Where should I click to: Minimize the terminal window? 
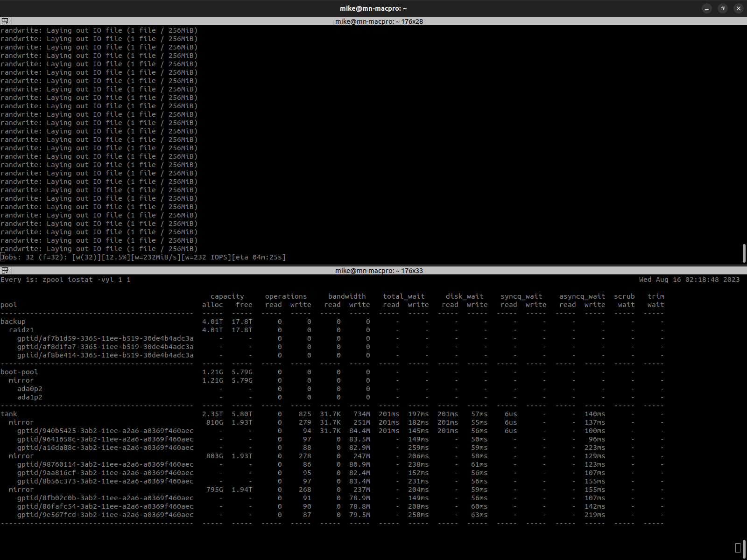tap(707, 8)
